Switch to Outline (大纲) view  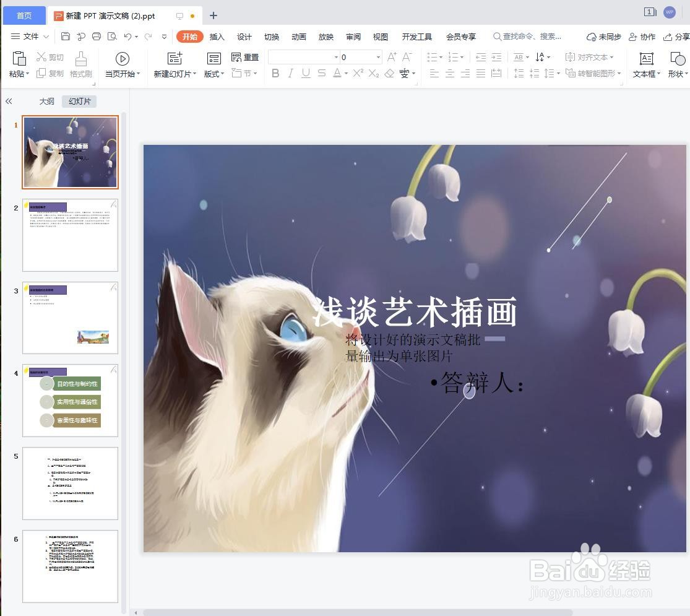point(46,102)
